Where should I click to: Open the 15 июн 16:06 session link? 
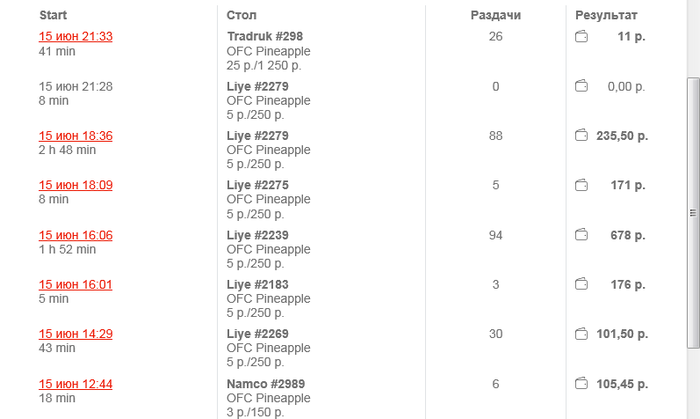[x=75, y=235]
